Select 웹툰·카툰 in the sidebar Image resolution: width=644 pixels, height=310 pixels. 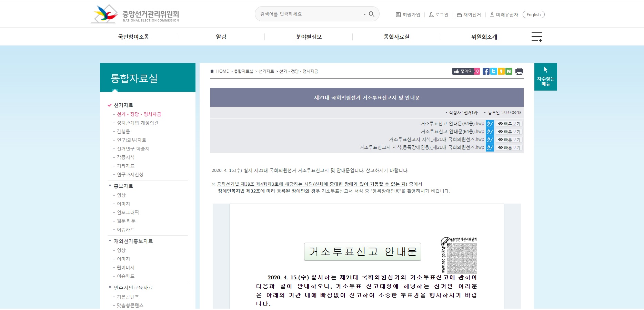pos(126,221)
